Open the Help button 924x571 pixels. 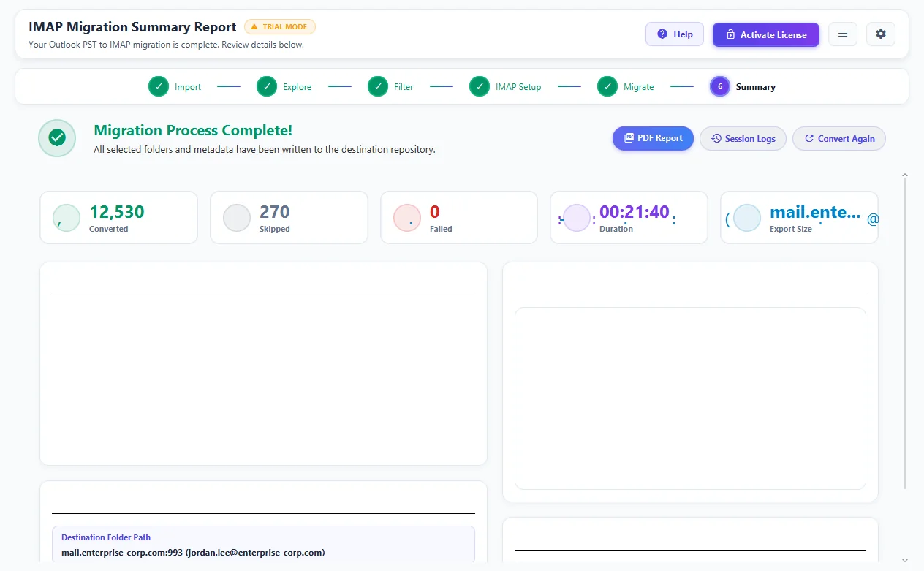[675, 34]
